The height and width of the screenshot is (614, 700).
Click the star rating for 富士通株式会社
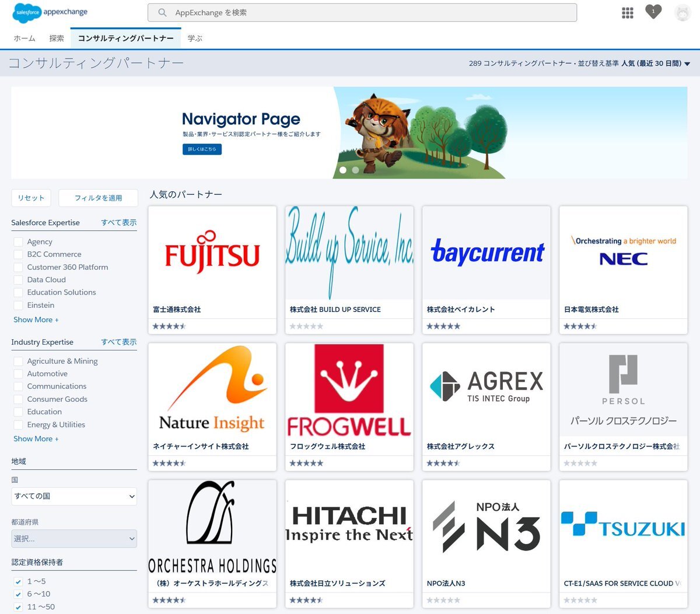tap(169, 326)
